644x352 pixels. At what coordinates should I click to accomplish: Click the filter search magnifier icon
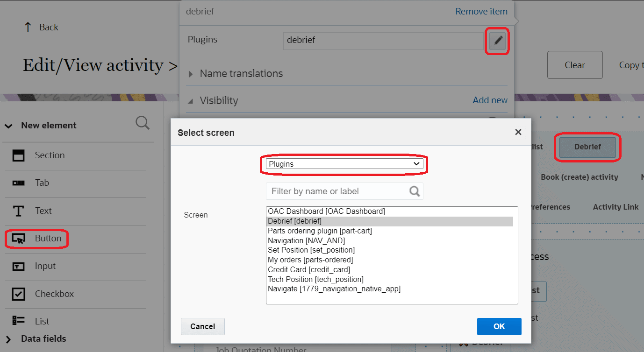(x=415, y=191)
